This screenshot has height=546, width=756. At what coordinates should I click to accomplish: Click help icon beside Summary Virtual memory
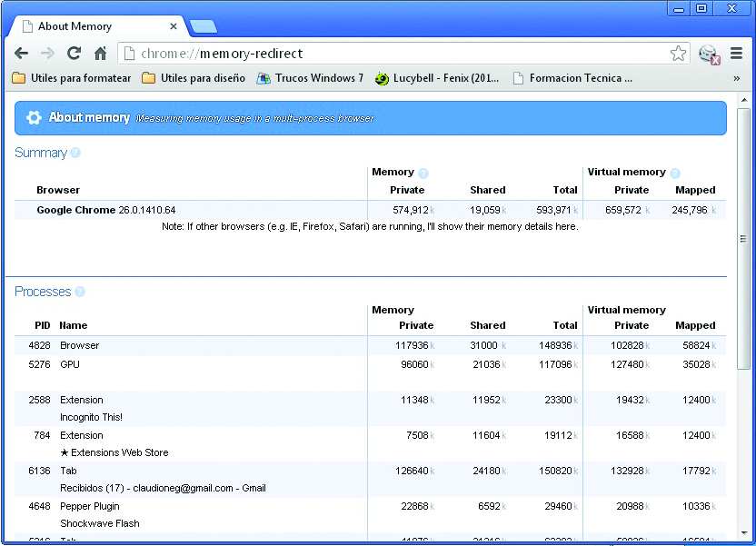coord(675,173)
